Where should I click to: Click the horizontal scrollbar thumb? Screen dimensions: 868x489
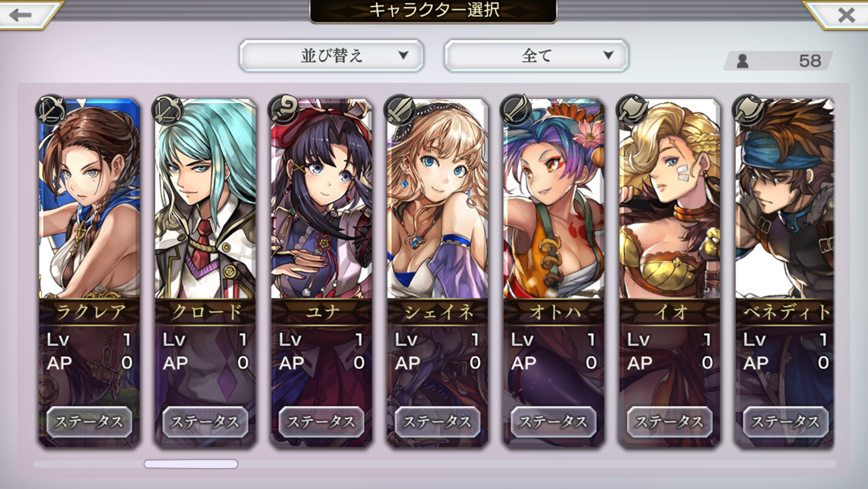191,464
